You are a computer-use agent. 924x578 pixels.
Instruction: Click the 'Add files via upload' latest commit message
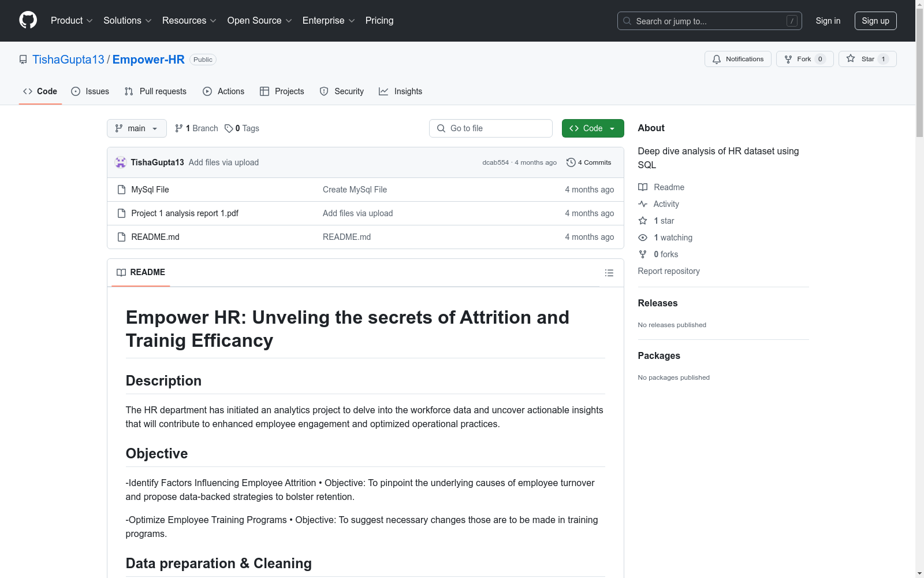[223, 162]
